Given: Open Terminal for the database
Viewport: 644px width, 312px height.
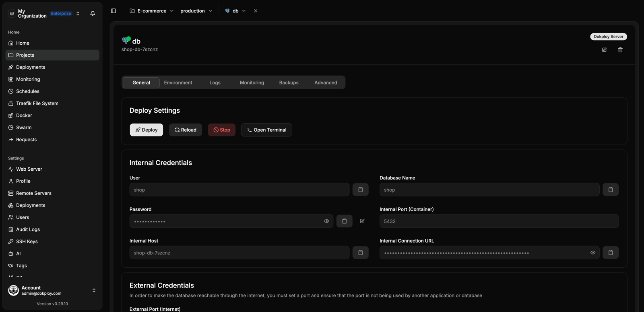Looking at the screenshot, I should click(266, 130).
